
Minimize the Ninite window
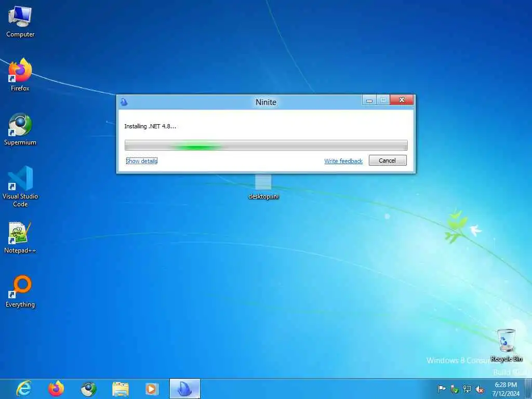[369, 100]
